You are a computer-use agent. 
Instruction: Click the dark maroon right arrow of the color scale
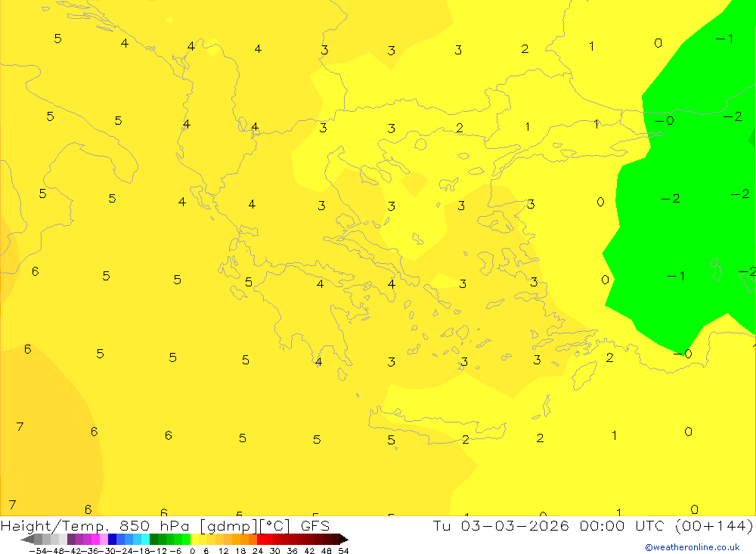[x=344, y=540]
